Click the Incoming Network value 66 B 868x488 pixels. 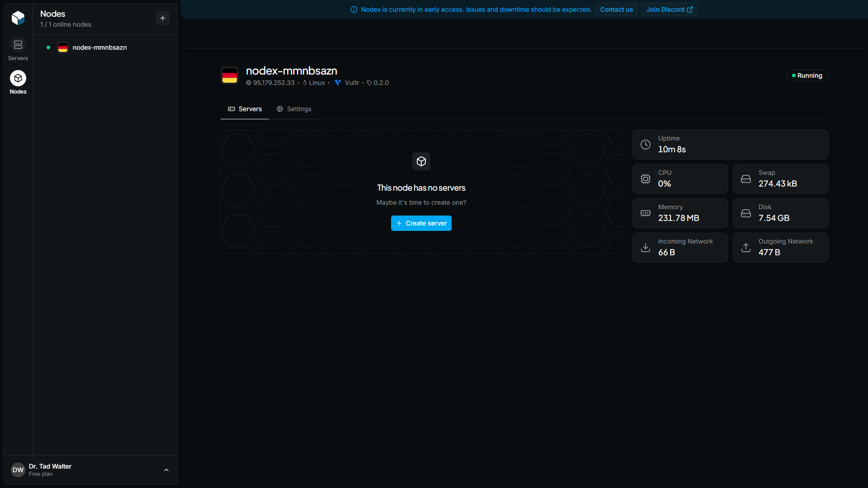point(666,253)
